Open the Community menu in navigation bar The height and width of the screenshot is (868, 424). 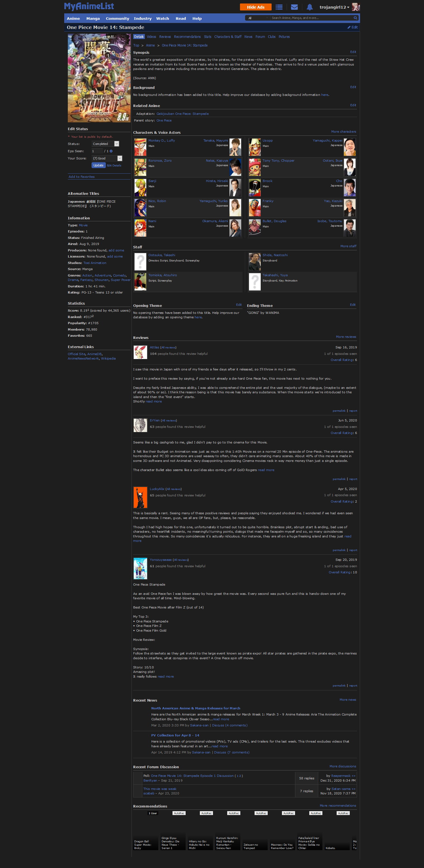point(118,18)
